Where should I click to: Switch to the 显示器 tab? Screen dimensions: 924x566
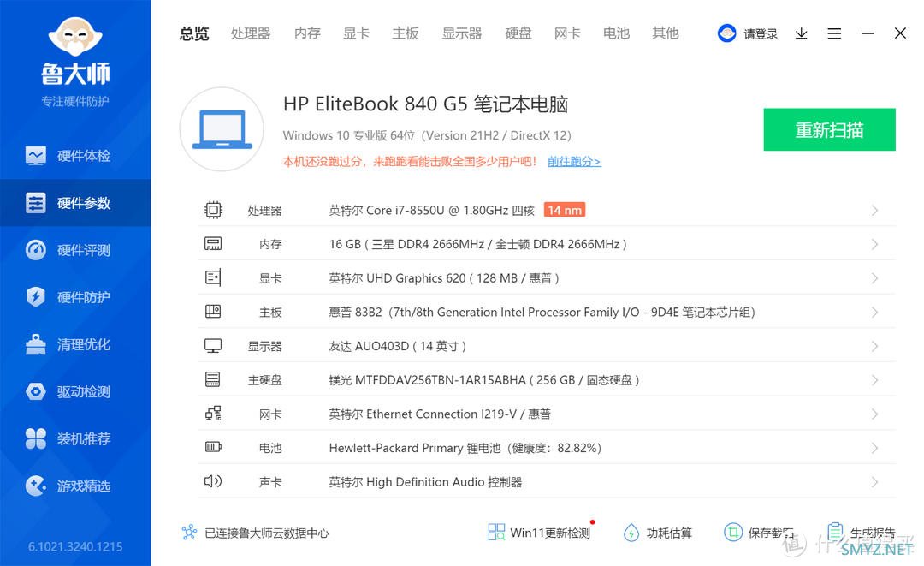pos(462,33)
